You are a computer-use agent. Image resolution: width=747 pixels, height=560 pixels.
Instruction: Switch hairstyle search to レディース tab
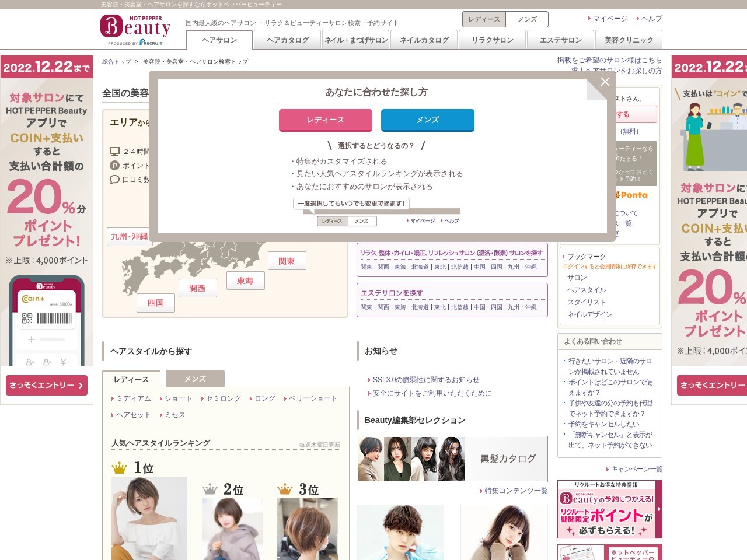(131, 379)
